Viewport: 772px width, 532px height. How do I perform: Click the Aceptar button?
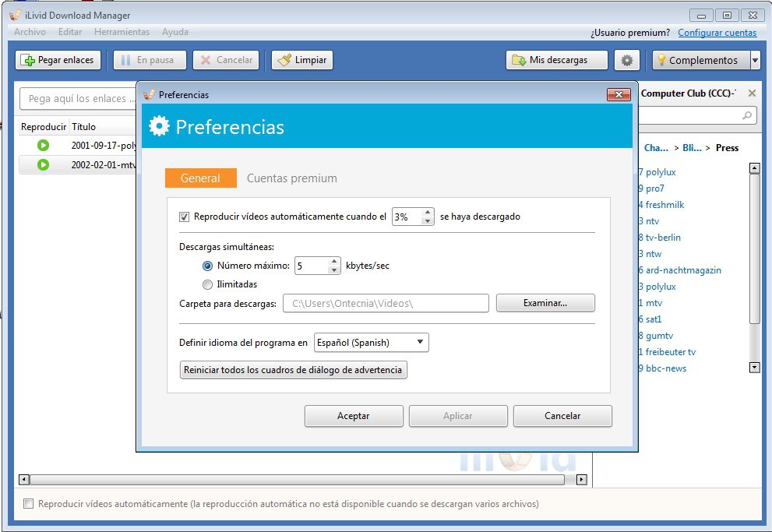tap(354, 416)
